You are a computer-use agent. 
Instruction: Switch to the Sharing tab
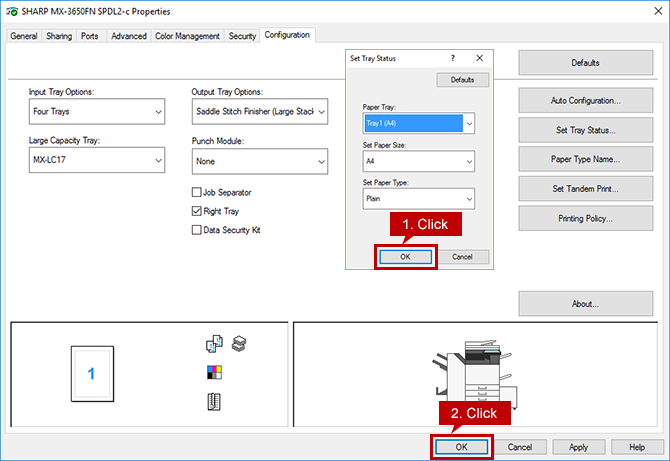59,36
